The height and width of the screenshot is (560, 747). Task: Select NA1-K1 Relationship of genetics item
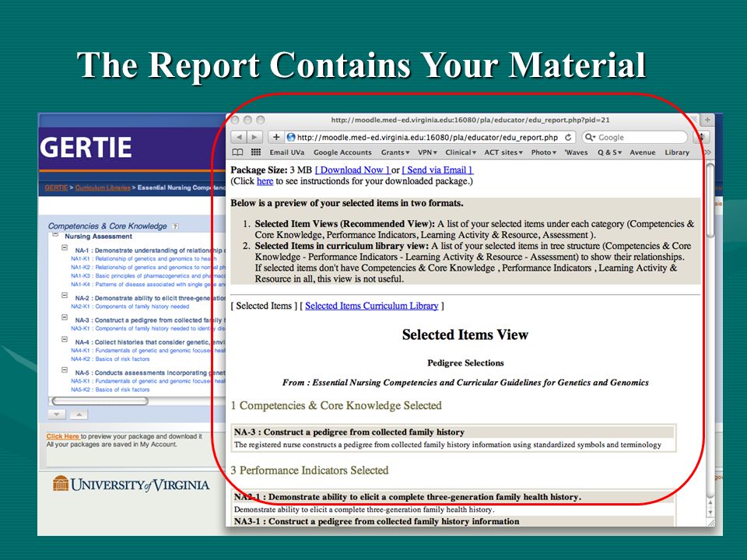pyautogui.click(x=143, y=258)
